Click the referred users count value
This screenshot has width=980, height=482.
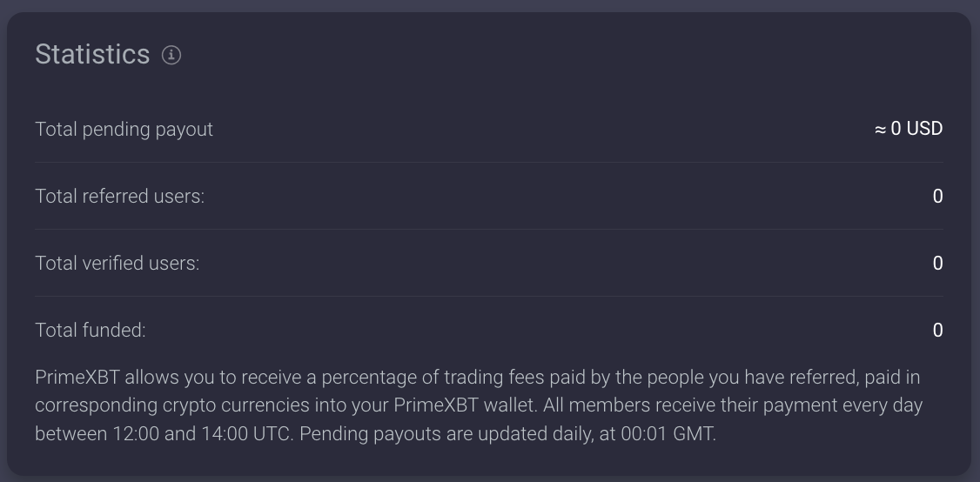(937, 196)
